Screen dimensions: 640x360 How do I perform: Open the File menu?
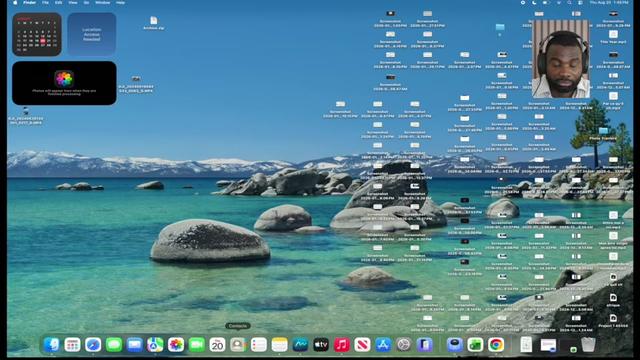tap(45, 2)
